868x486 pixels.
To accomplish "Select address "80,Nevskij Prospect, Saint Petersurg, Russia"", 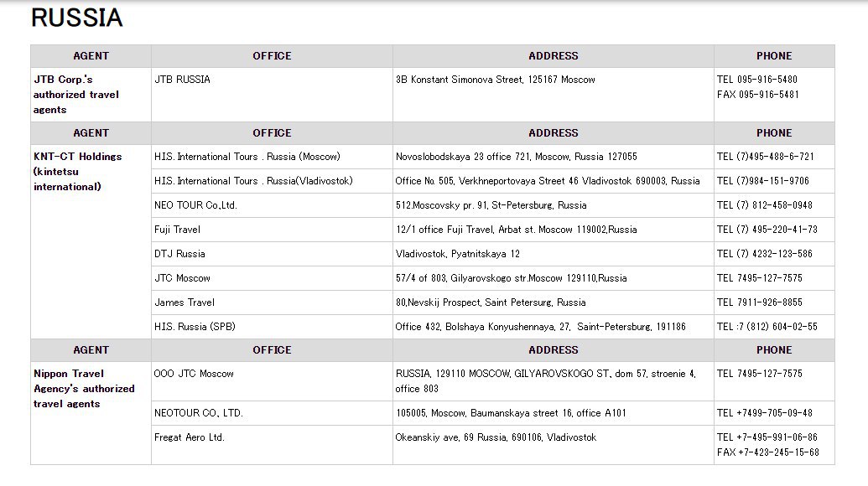I will 491,303.
